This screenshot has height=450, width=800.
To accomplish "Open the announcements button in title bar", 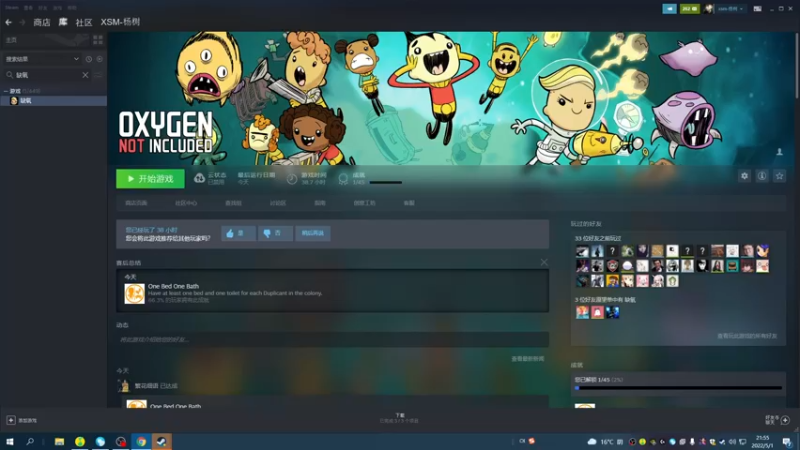I will click(x=669, y=9).
